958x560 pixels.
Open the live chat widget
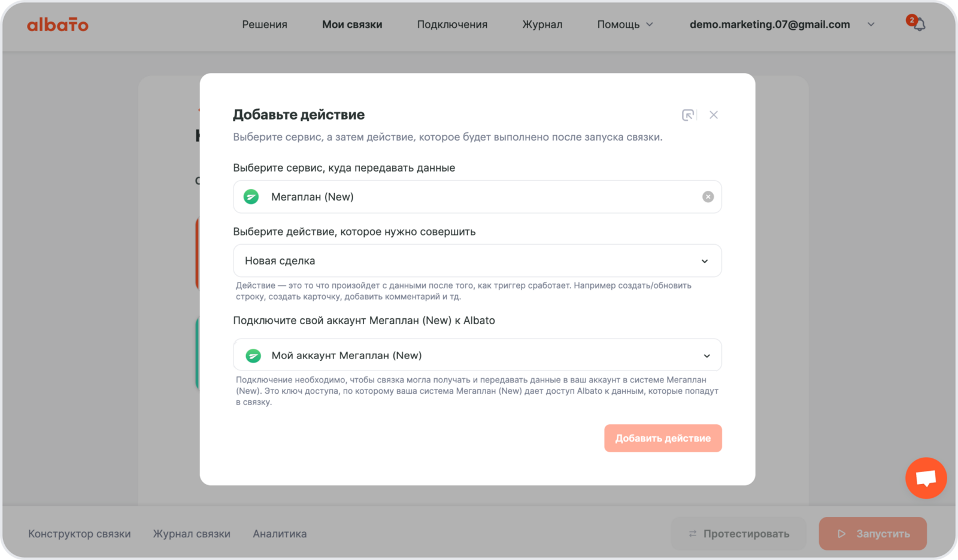[926, 478]
